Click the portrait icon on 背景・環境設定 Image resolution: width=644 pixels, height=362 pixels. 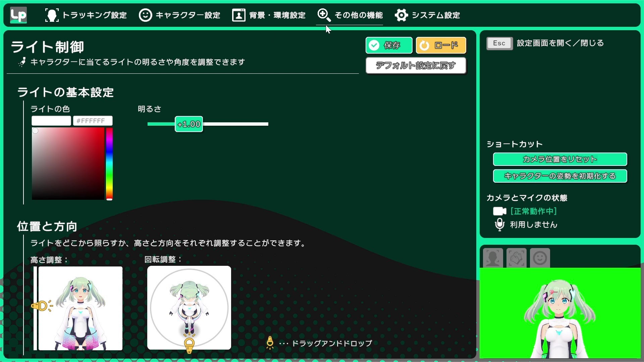(238, 15)
